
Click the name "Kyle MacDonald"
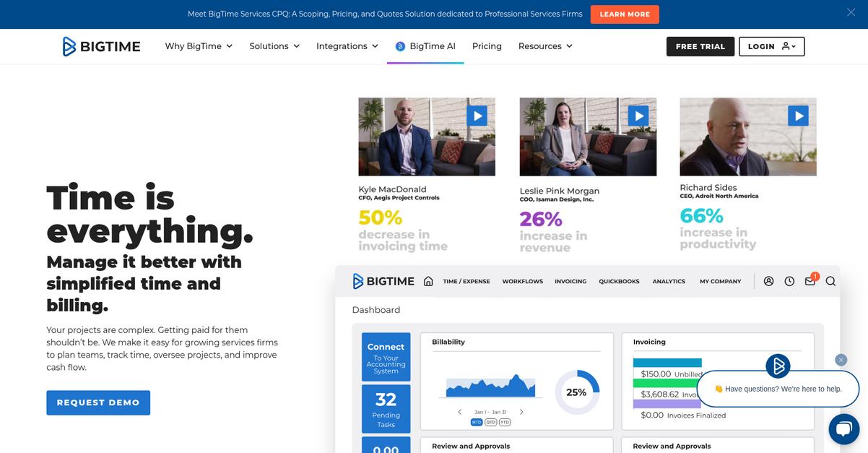point(392,189)
